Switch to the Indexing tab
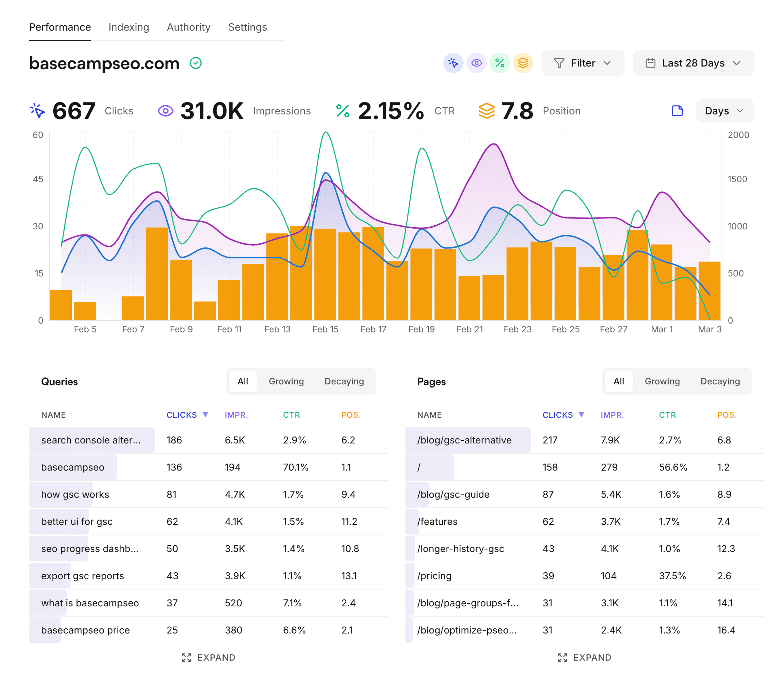Image resolution: width=784 pixels, height=696 pixels. click(x=129, y=27)
